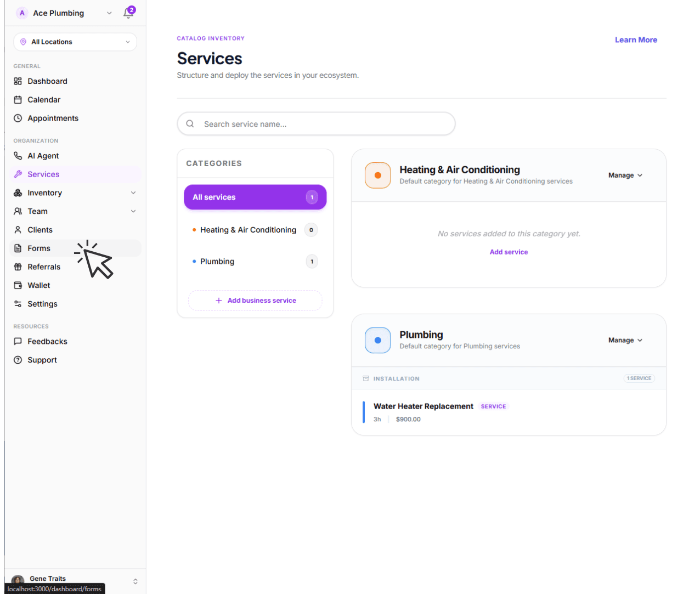Screen dimensions: 700x594
Task: Click the orange Heating & Air Conditioning category icon
Action: pyautogui.click(x=377, y=176)
